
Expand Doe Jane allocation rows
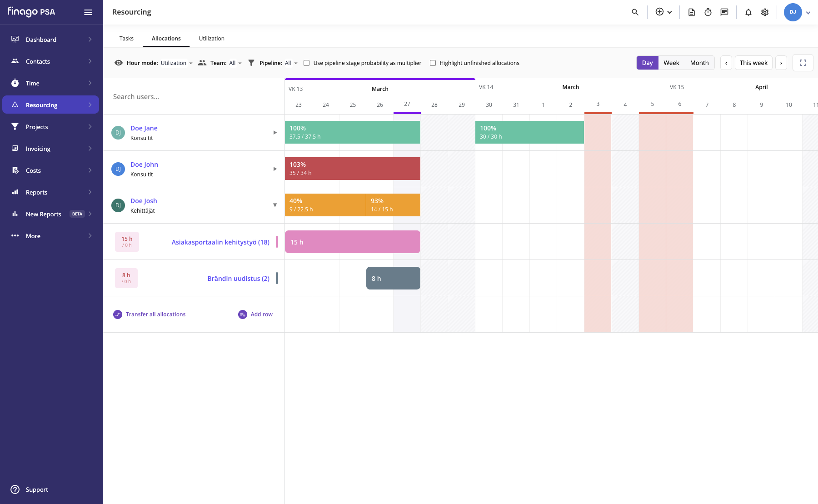pos(275,132)
